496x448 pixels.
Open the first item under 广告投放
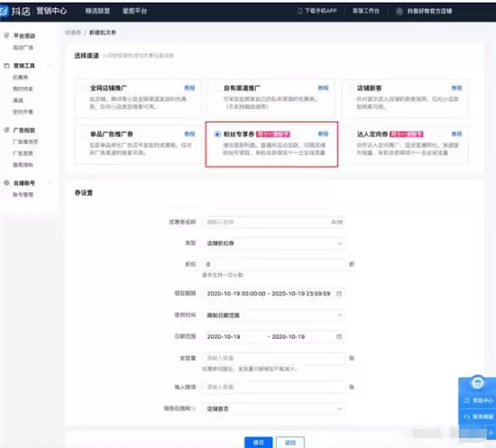pyautogui.click(x=25, y=142)
